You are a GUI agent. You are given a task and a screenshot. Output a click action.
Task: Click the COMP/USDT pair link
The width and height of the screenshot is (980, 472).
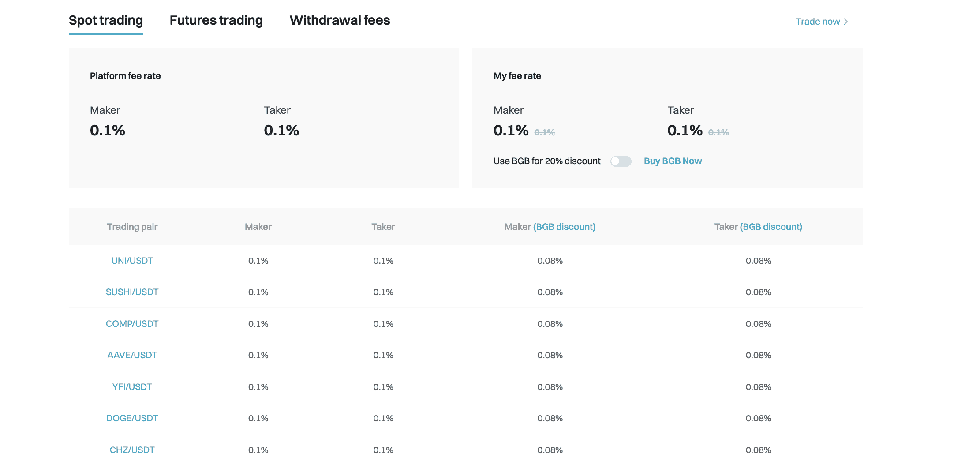(132, 324)
